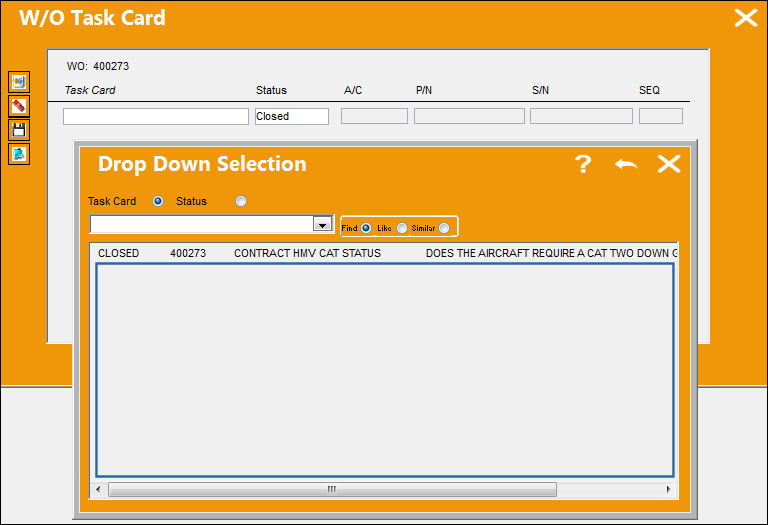The width and height of the screenshot is (768, 525).
Task: Click the scroll left arrow of results list
Action: coord(98,489)
